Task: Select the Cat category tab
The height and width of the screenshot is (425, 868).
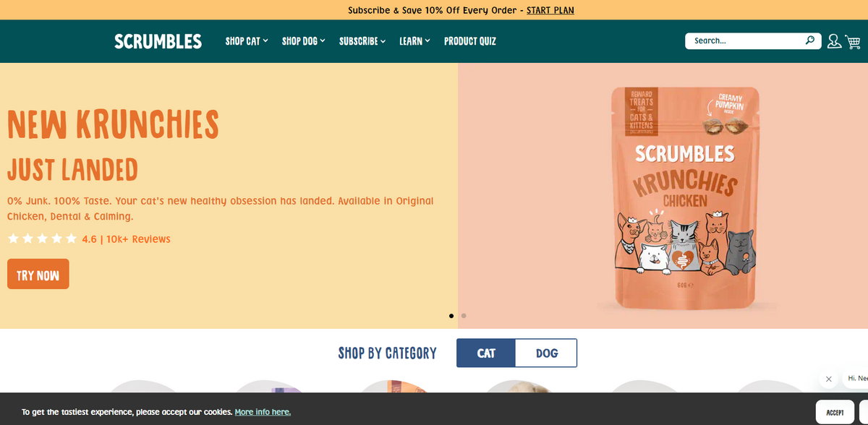Action: [x=486, y=353]
